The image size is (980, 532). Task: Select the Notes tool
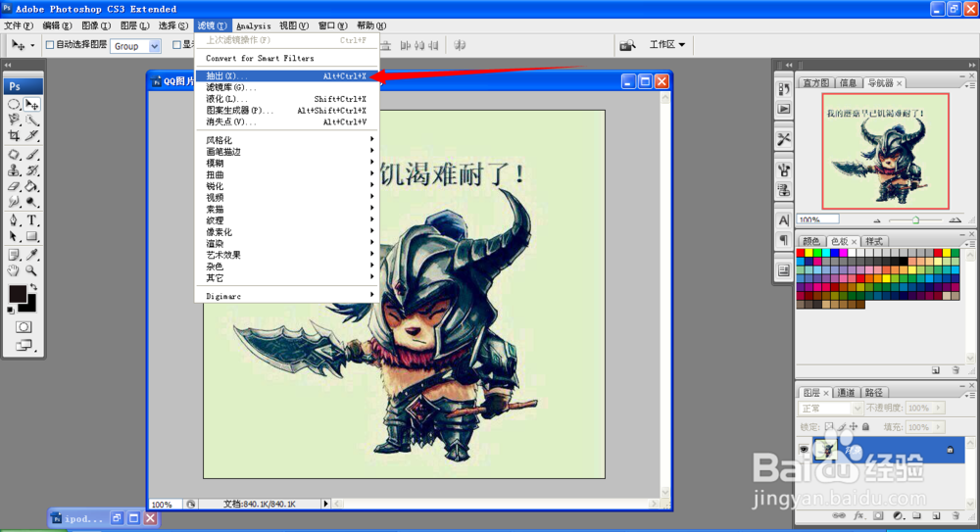pos(14,255)
